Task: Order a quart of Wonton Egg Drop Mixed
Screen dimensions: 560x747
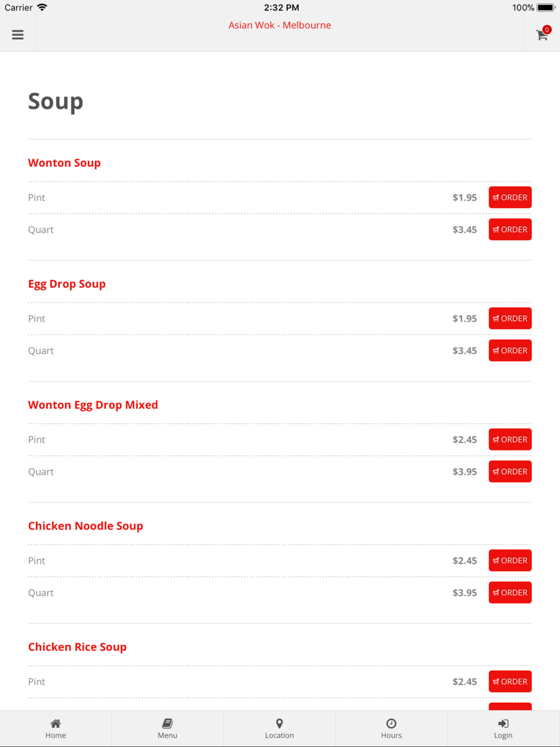Action: (x=510, y=471)
